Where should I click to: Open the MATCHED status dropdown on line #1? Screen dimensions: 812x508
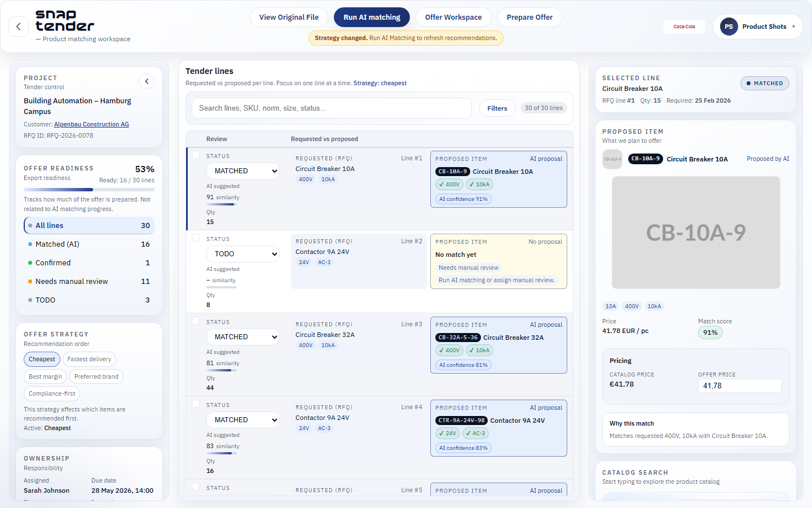[243, 170]
